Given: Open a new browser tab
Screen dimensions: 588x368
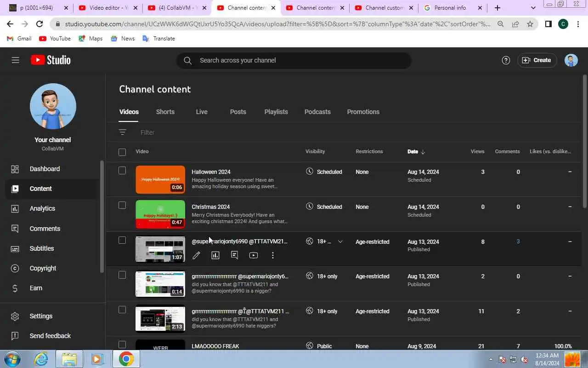Looking at the screenshot, I should 498,8.
